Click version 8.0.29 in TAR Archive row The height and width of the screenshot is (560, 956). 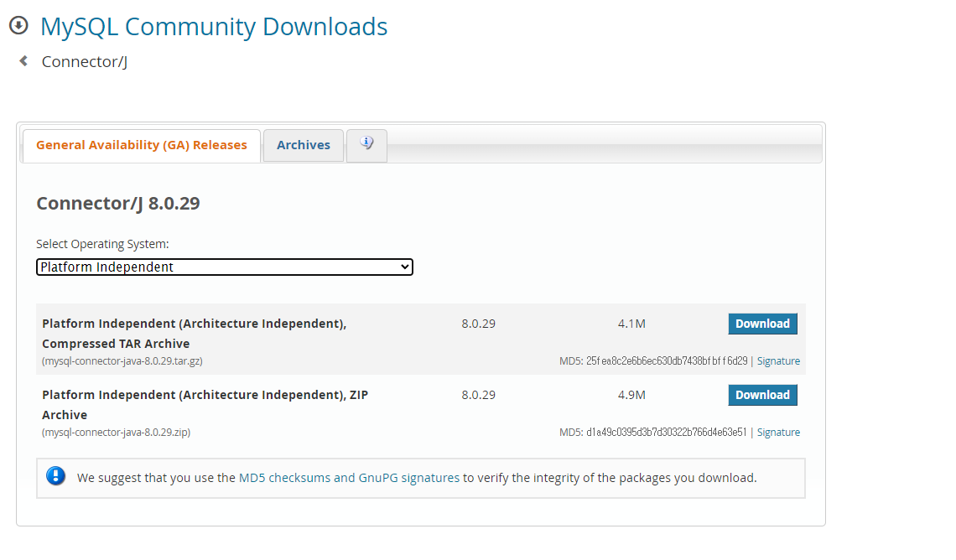pos(478,324)
